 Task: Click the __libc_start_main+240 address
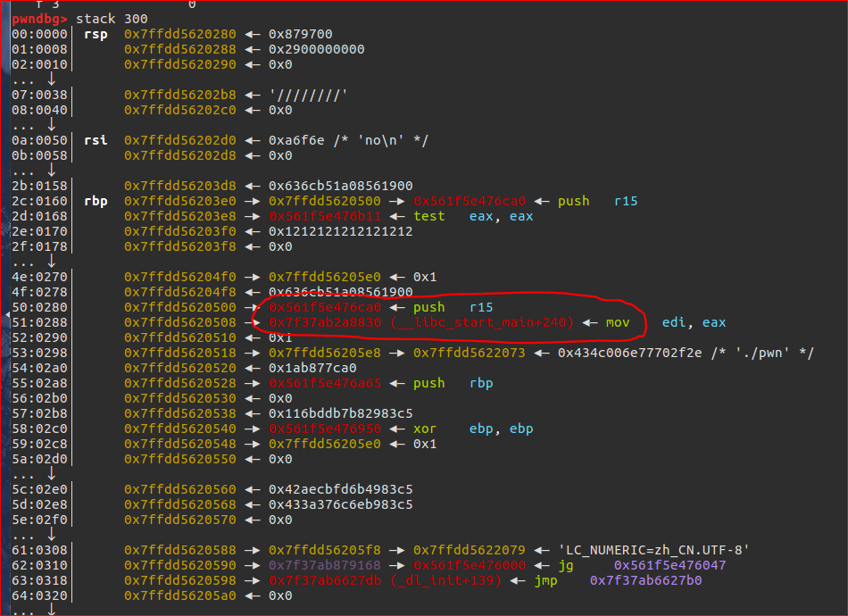tap(420, 322)
